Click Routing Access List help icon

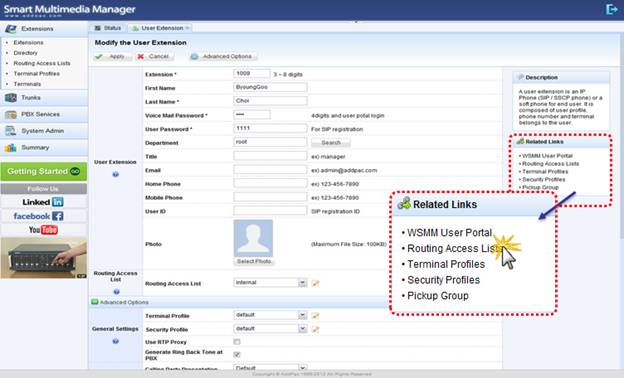(x=116, y=292)
